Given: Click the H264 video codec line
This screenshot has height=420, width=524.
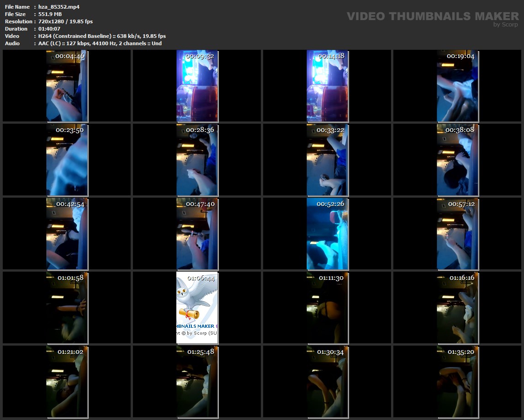Looking at the screenshot, I should pyautogui.click(x=102, y=36).
